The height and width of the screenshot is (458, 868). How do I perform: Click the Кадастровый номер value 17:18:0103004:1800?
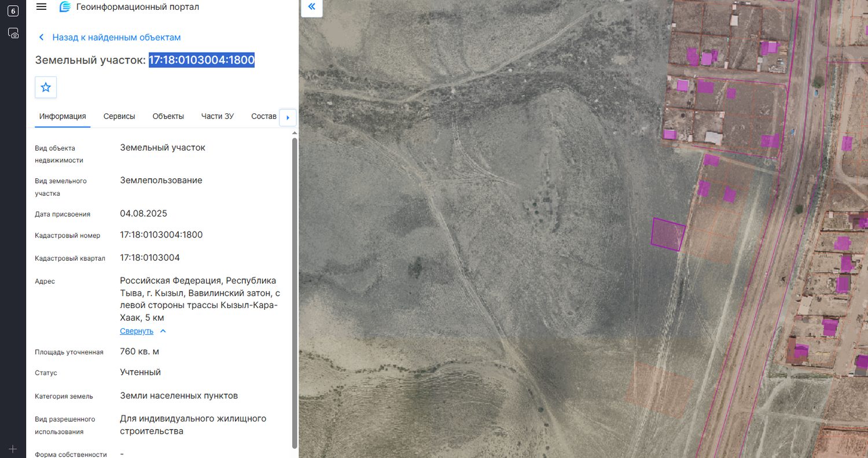pos(161,235)
